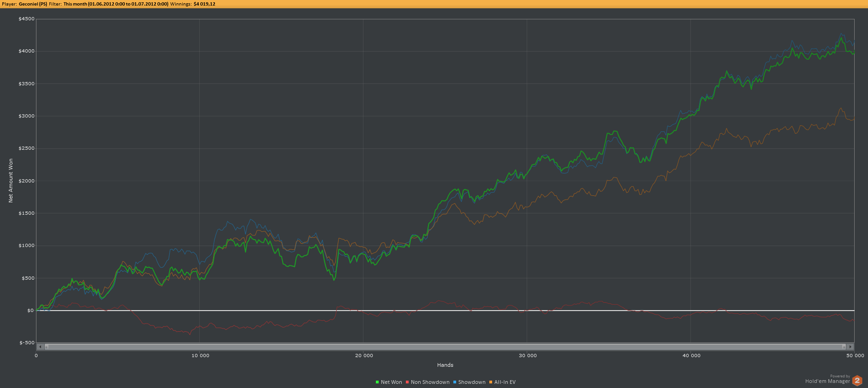Click the Hold'em Manager 2 logo icon

click(857, 380)
